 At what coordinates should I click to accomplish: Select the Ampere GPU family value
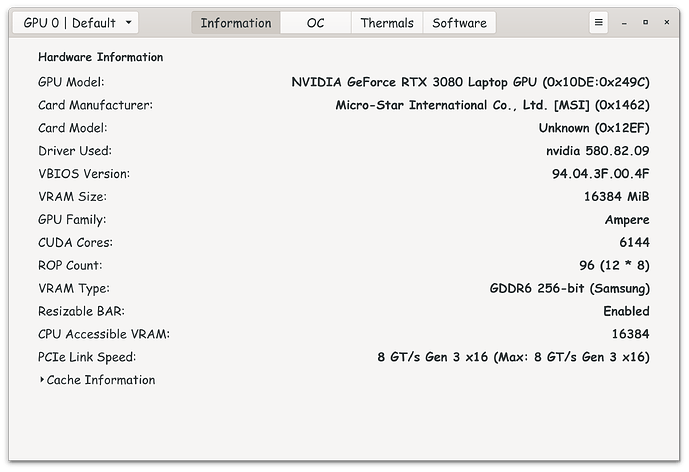[627, 220]
